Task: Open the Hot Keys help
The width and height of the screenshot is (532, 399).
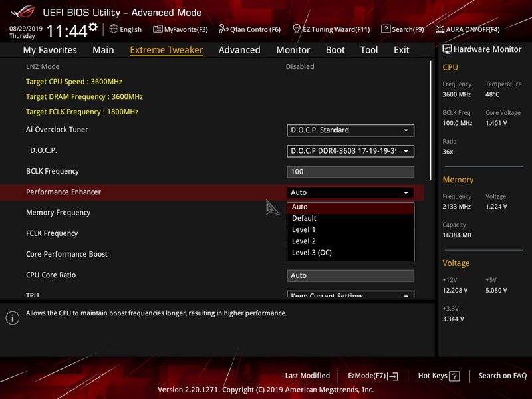Action: click(439, 376)
